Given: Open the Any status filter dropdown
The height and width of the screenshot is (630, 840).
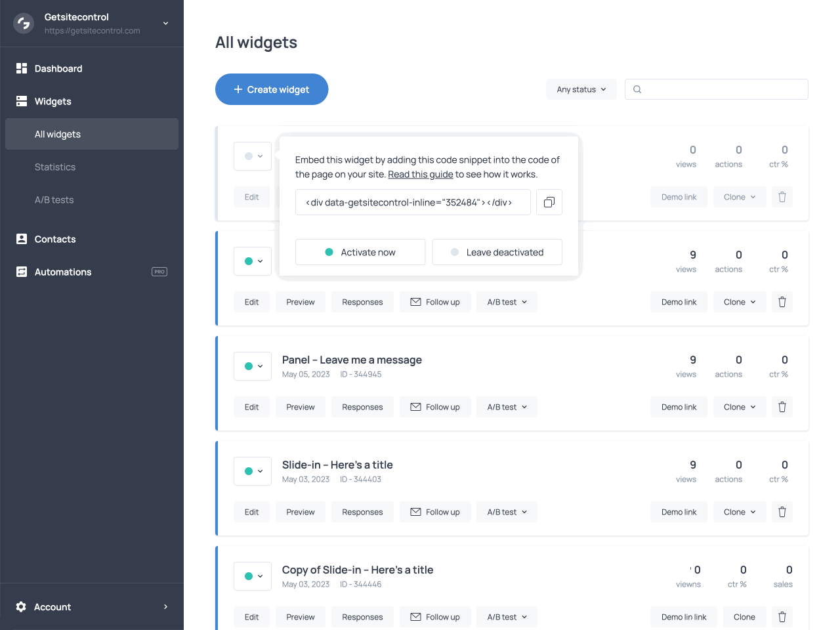Looking at the screenshot, I should (x=581, y=89).
